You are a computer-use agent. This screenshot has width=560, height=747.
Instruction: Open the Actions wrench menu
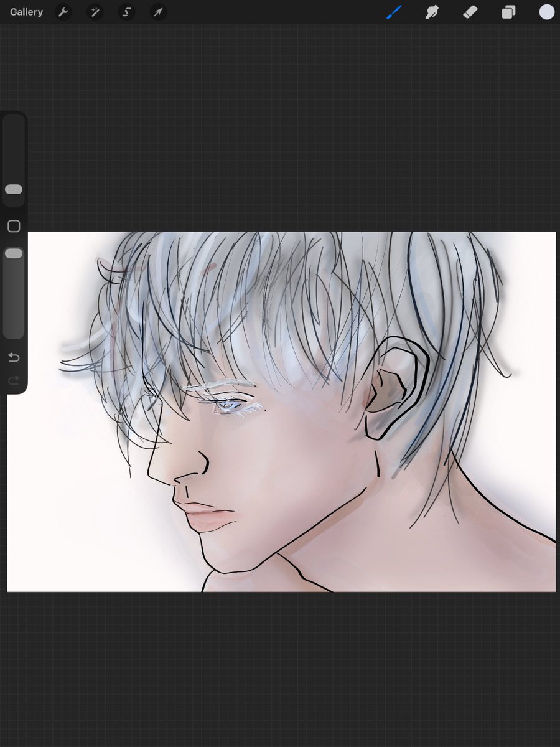pyautogui.click(x=63, y=12)
